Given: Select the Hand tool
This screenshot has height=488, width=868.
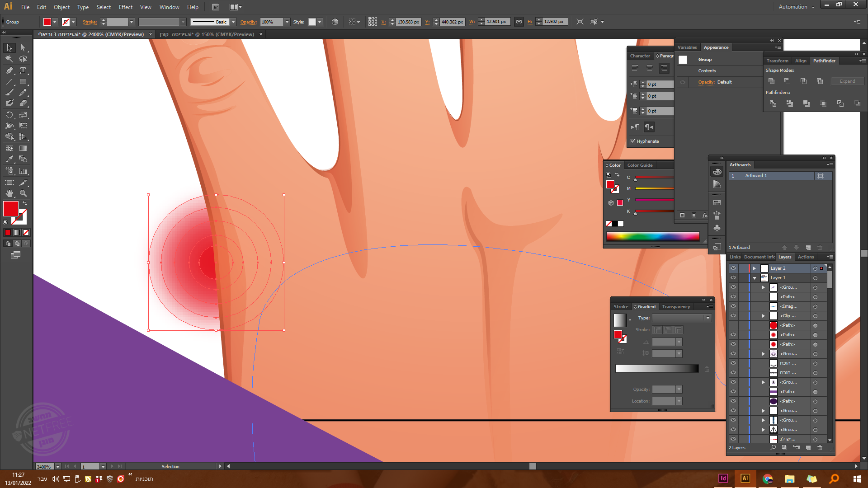Looking at the screenshot, I should pos(9,193).
